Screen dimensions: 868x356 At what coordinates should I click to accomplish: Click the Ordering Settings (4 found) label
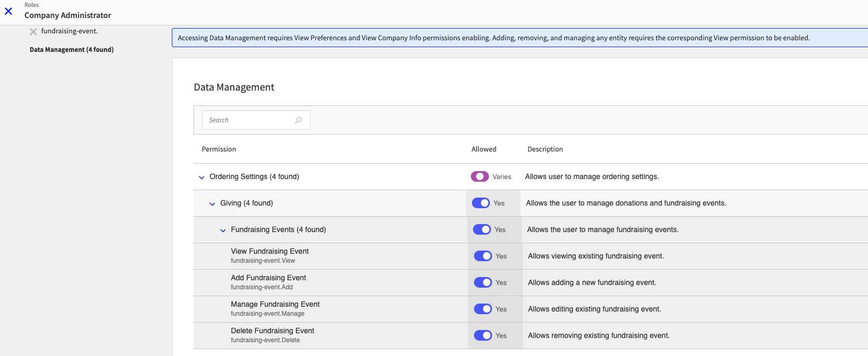(255, 176)
